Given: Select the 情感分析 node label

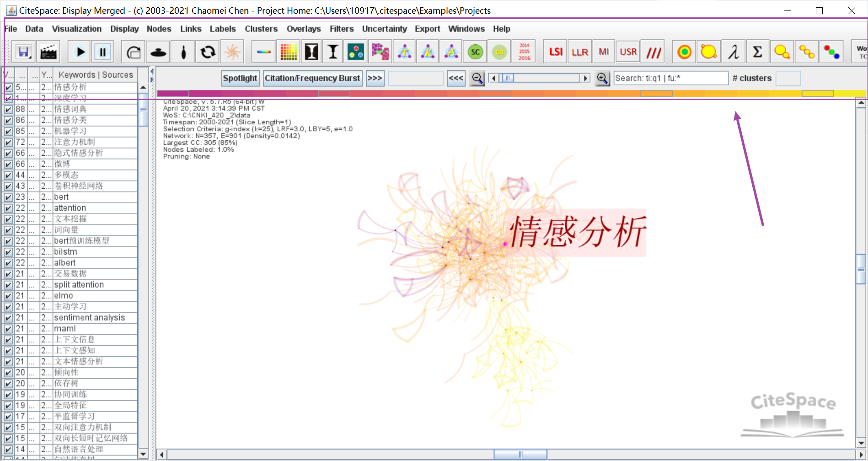Looking at the screenshot, I should [x=577, y=232].
